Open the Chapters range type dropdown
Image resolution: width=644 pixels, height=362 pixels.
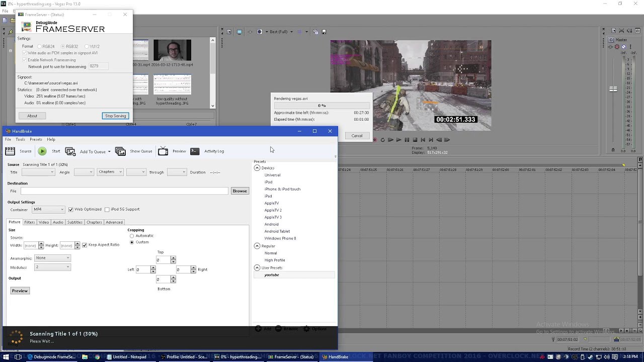pyautogui.click(x=110, y=172)
